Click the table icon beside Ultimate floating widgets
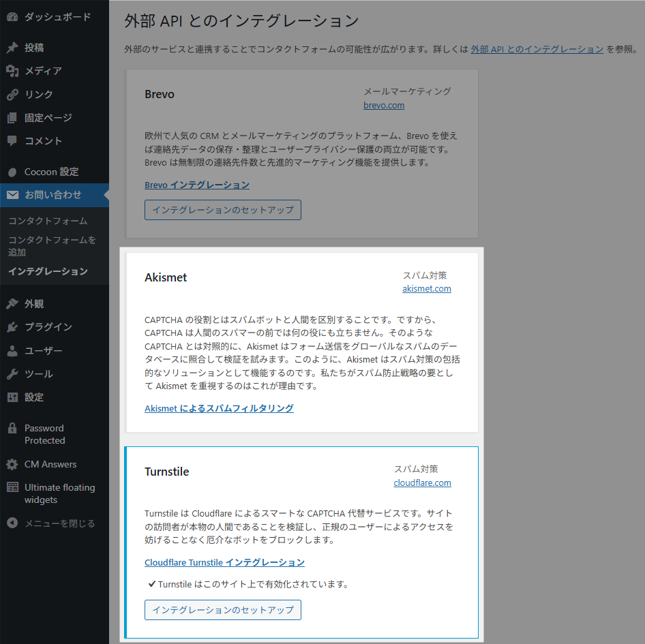Viewport: 645px width, 644px height. pyautogui.click(x=12, y=487)
